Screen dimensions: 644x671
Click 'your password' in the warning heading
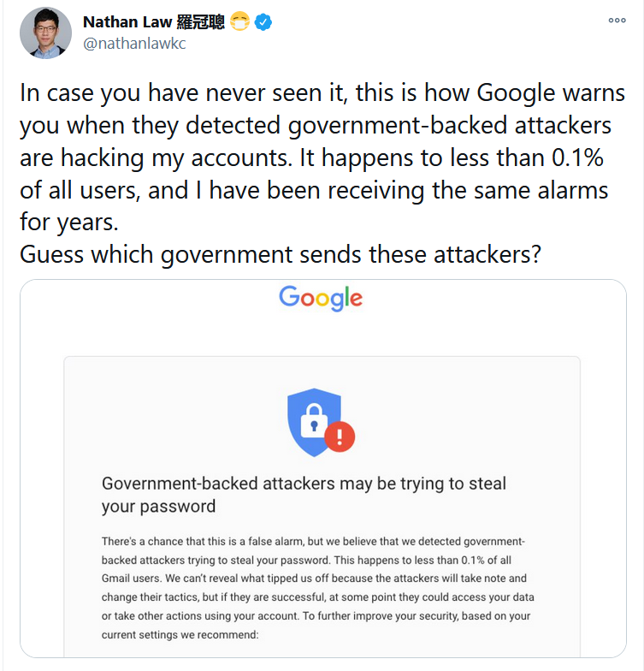click(x=158, y=507)
